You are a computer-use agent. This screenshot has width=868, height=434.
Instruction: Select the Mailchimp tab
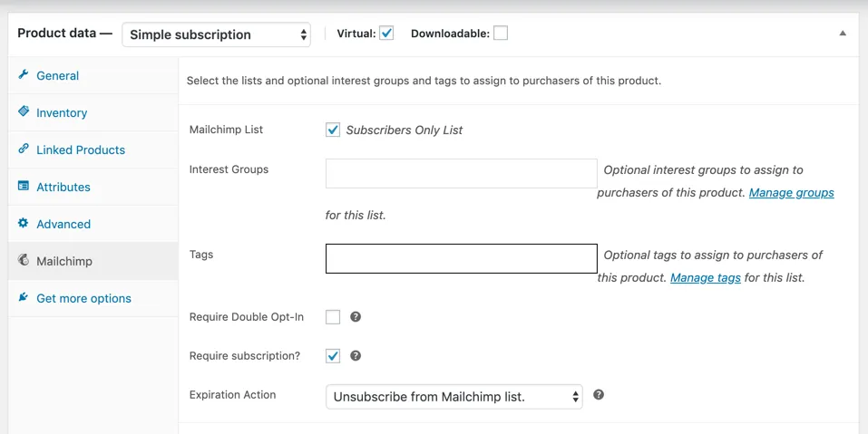click(93, 261)
